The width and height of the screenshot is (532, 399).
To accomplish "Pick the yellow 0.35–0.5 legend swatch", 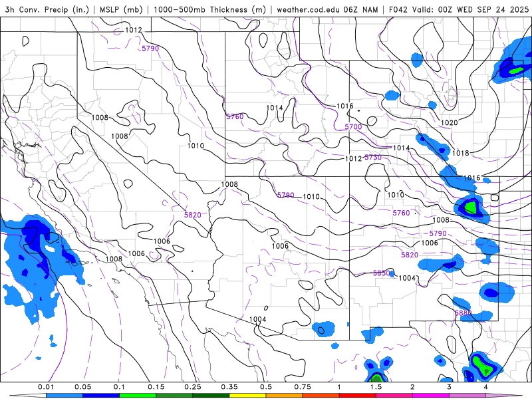I will pos(247,396).
